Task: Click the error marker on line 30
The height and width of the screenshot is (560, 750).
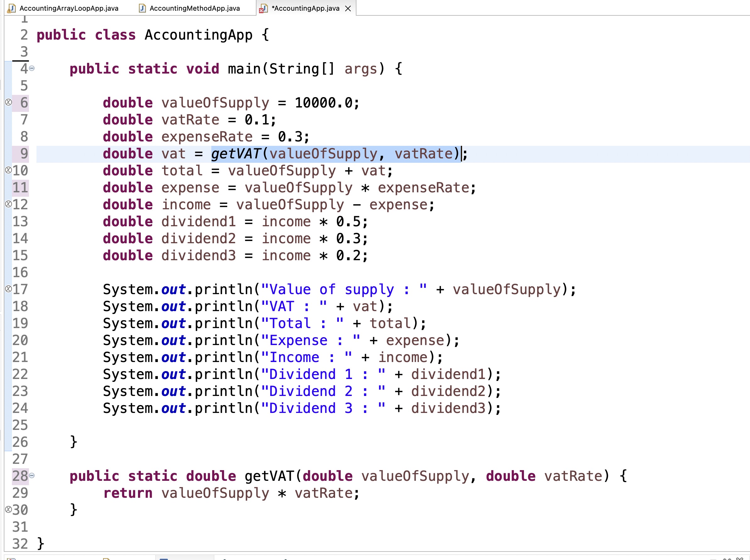Action: pos(8,509)
